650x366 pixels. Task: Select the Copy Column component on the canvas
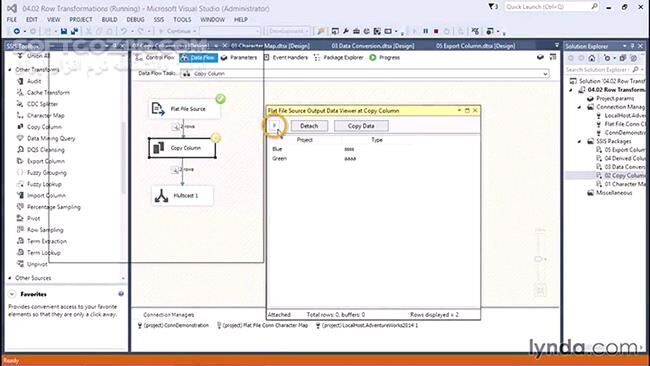(x=182, y=148)
